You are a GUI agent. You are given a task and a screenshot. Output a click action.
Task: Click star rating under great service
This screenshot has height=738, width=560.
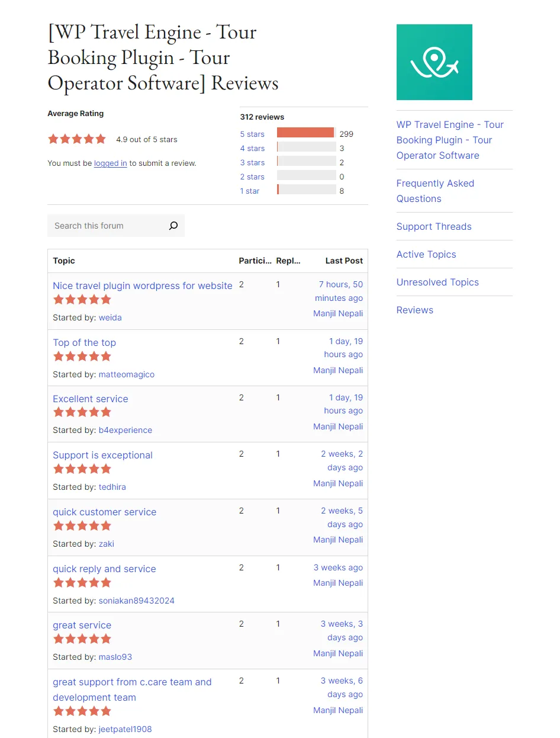(x=82, y=639)
